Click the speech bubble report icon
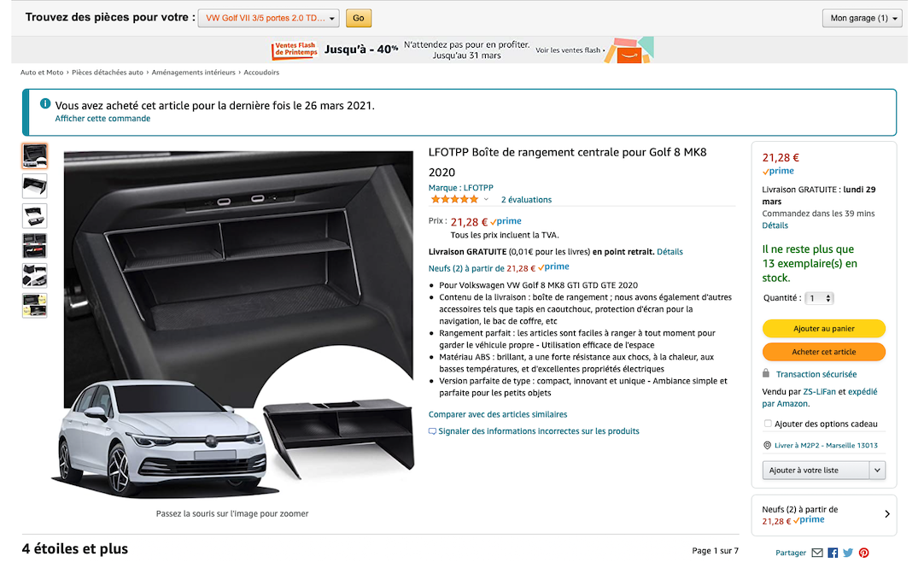Viewport: 924px width, 562px height. [432, 431]
